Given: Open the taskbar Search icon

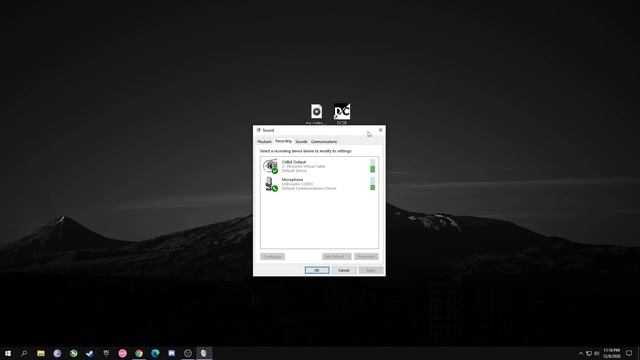Looking at the screenshot, I should click(24, 353).
